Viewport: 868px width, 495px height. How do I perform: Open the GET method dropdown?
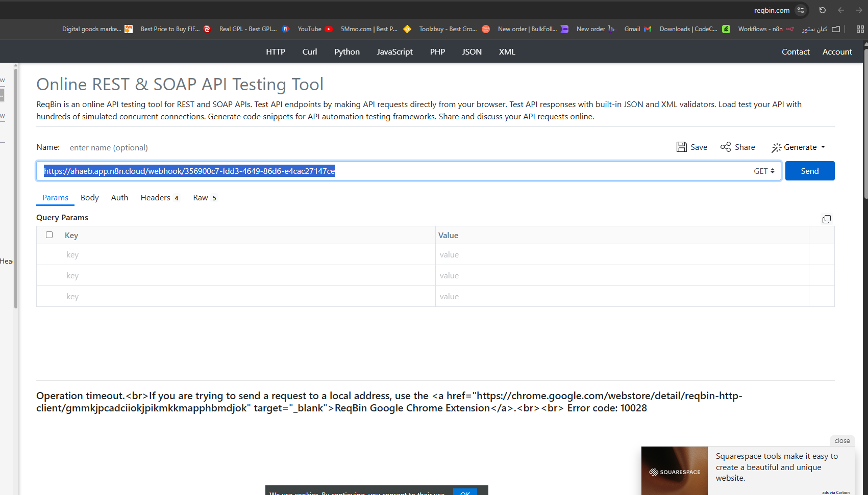763,171
